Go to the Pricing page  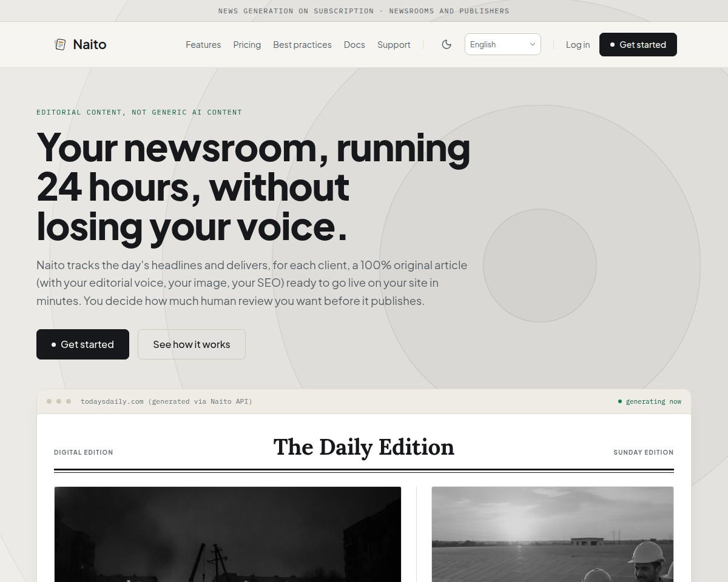(247, 45)
